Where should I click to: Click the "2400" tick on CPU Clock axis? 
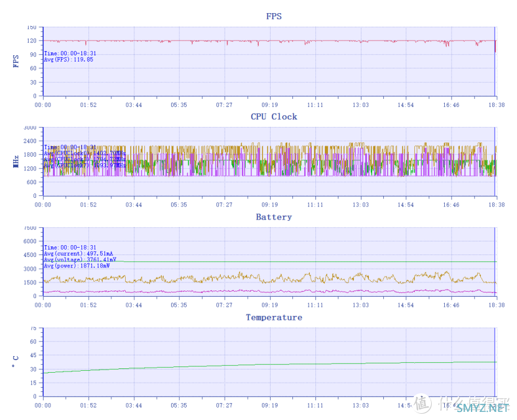pos(30,141)
